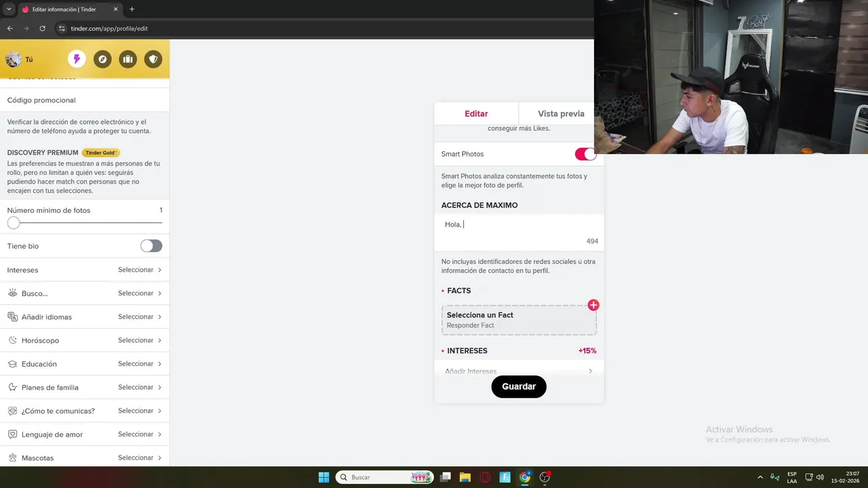Screen dimensions: 868x488
Task: Click the Lenguaje de amor icon
Action: 12,434
